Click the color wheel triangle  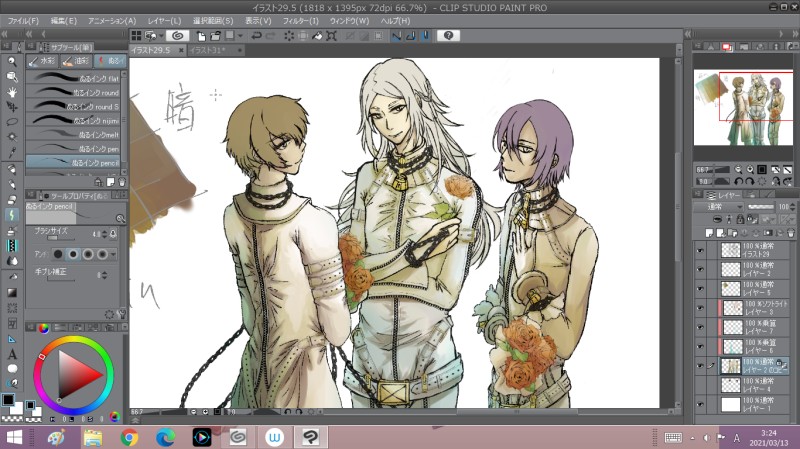(77, 375)
